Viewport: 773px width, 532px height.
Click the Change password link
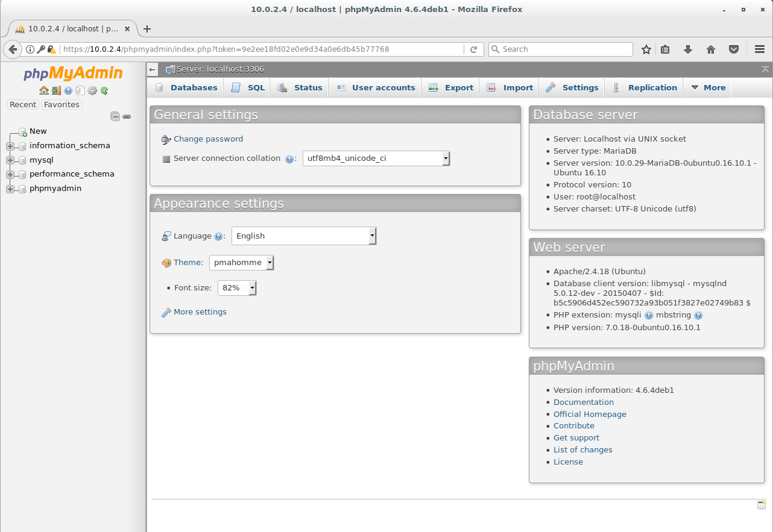point(208,139)
